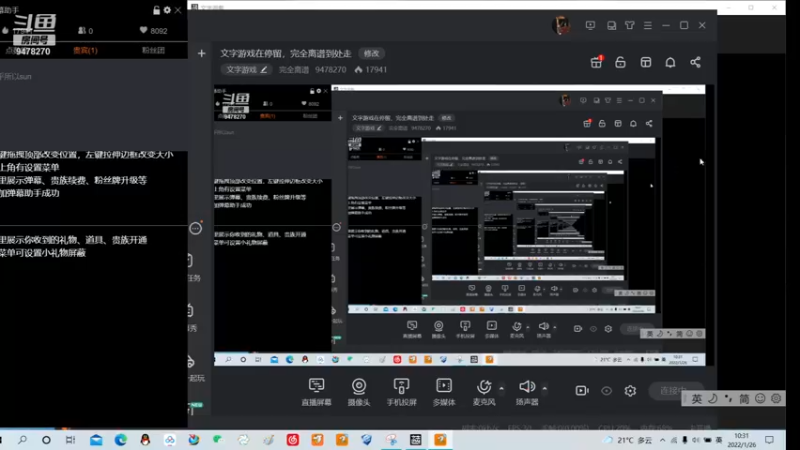The width and height of the screenshot is (800, 450).
Task: Open the taskbar clock showing 10:31
Action: point(741,440)
